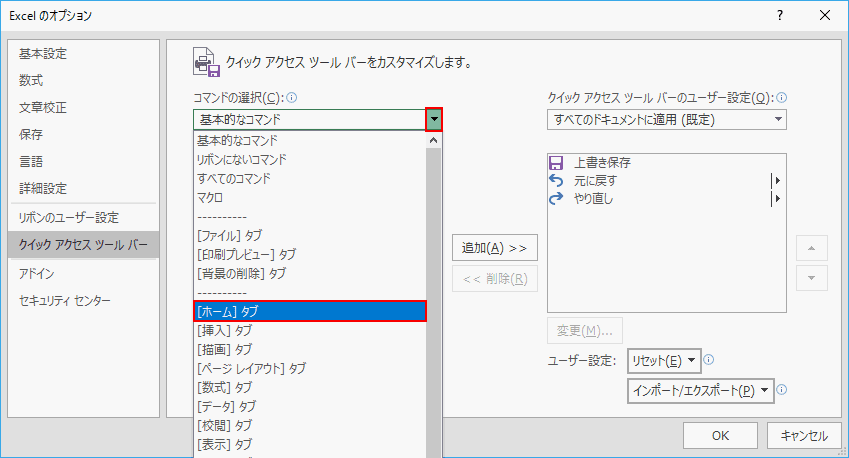Viewport: 849px width, 458px height.
Task: Select 上書き保存 in toolbar list
Action: 667,162
